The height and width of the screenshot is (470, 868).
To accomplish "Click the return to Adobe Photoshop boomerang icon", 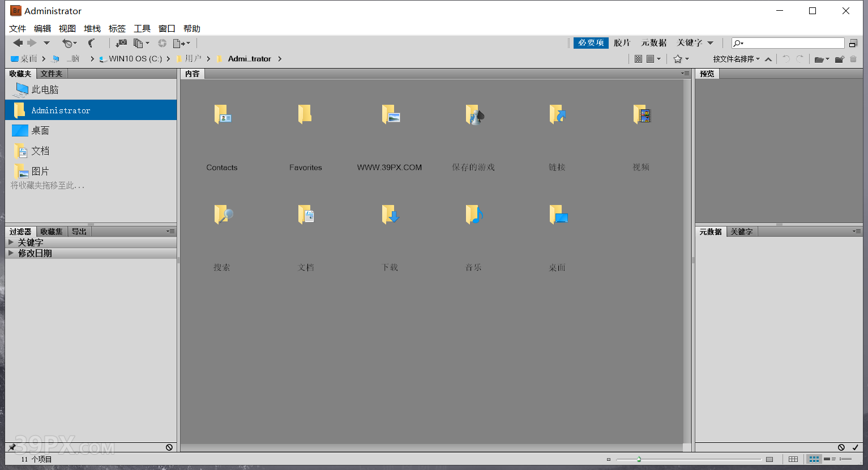I will point(91,42).
